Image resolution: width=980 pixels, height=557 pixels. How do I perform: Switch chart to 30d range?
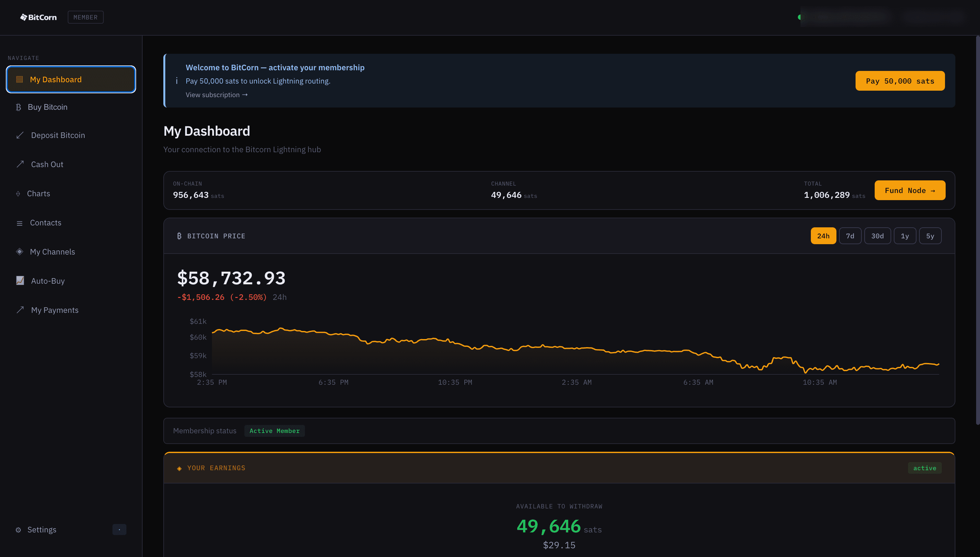click(x=877, y=236)
